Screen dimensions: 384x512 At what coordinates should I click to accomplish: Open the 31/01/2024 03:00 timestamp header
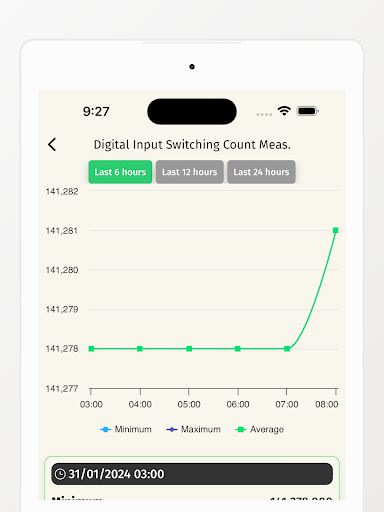click(x=192, y=474)
